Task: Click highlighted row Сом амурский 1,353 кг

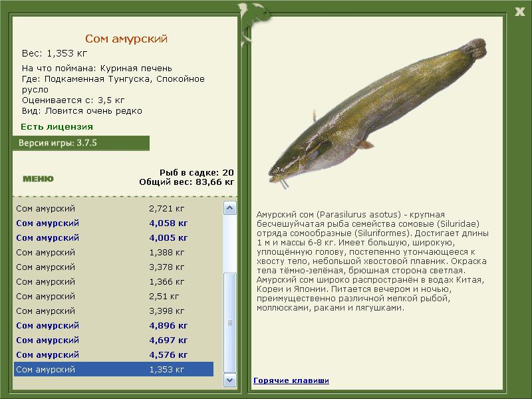Action: 114,369
